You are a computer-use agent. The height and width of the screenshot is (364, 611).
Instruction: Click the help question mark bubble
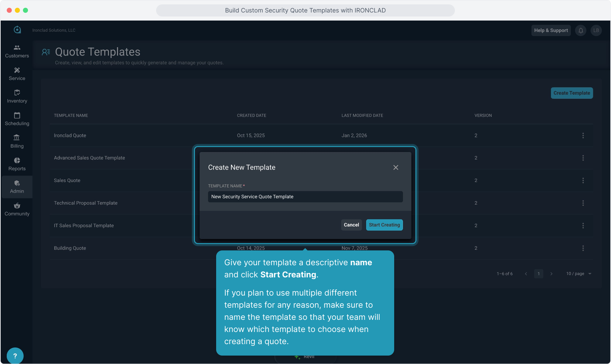[x=15, y=356]
